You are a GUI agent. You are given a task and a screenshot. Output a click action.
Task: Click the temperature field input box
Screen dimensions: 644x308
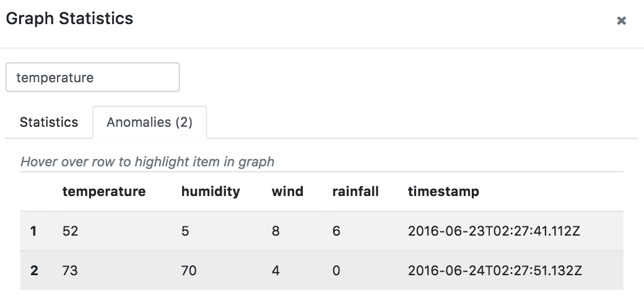(x=92, y=77)
